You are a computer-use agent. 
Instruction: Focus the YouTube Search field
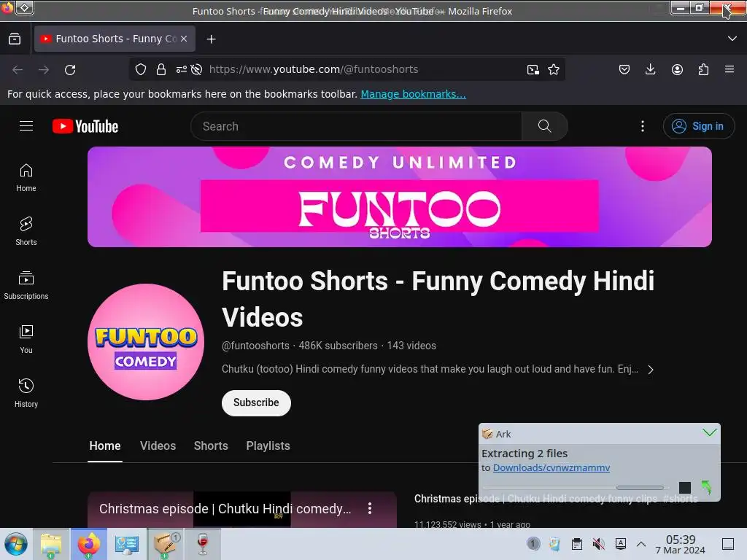pos(356,126)
